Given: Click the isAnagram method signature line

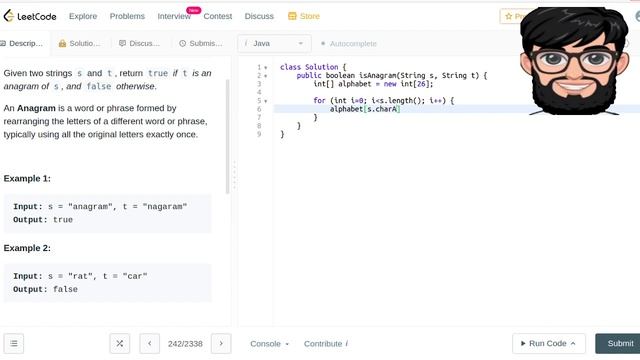Looking at the screenshot, I should [x=392, y=76].
